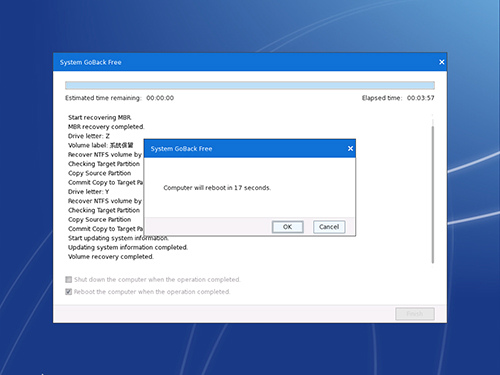Image resolution: width=500 pixels, height=375 pixels.
Task: Select the 'Drive letter: Z' log line
Action: coord(89,136)
